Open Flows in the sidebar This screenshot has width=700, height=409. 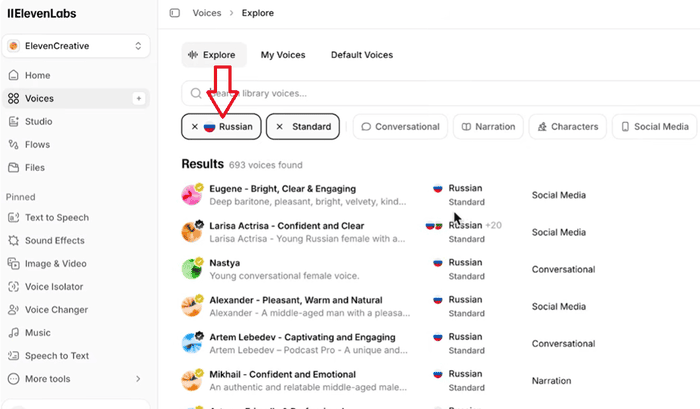37,145
